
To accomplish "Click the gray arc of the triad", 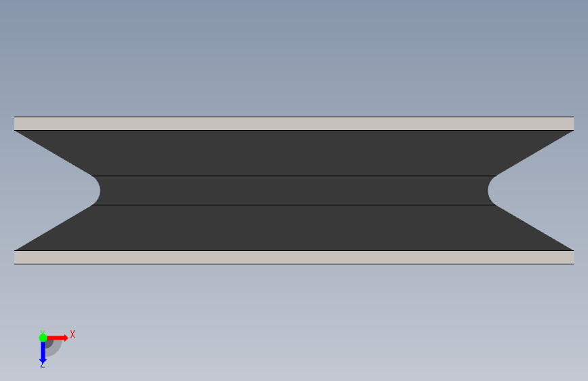I will click(x=55, y=348).
